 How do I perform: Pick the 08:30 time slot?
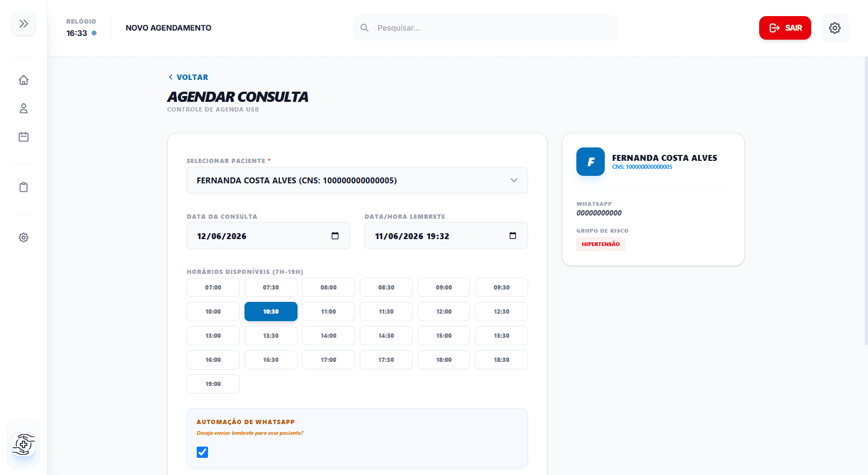coord(386,287)
